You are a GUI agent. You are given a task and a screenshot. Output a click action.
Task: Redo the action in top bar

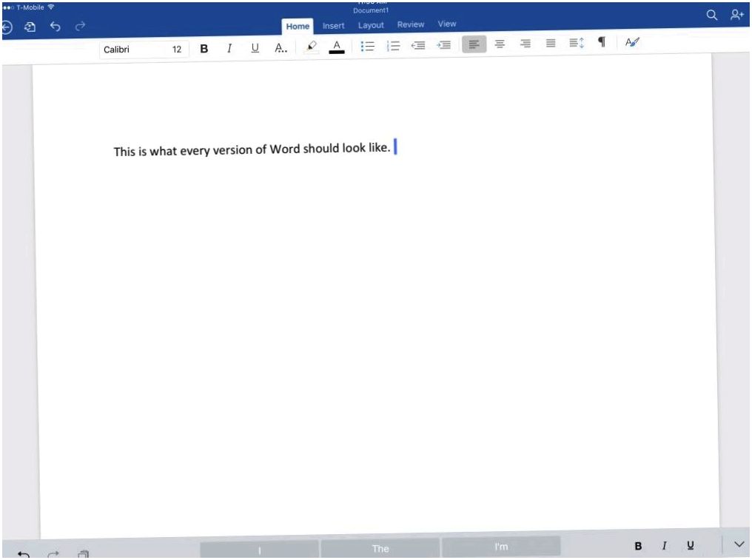[80, 25]
